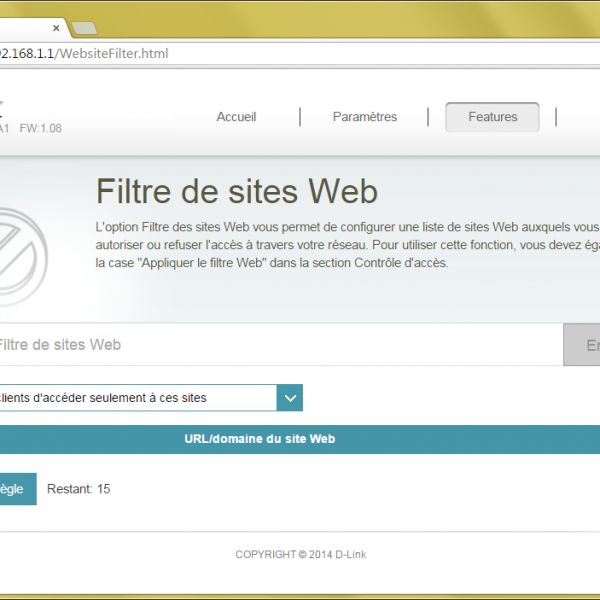The width and height of the screenshot is (600, 600).
Task: Add a new filter rule
Action: [x=15, y=489]
